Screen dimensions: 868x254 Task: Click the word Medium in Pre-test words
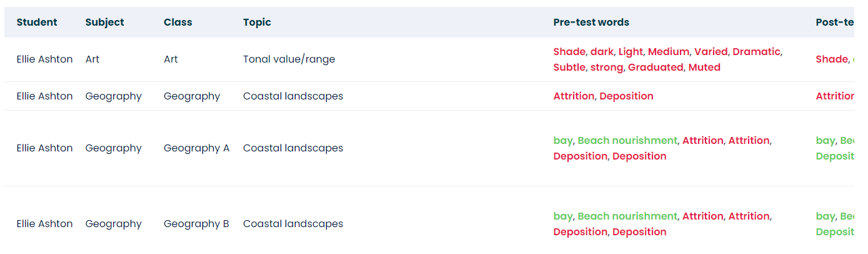click(x=668, y=52)
